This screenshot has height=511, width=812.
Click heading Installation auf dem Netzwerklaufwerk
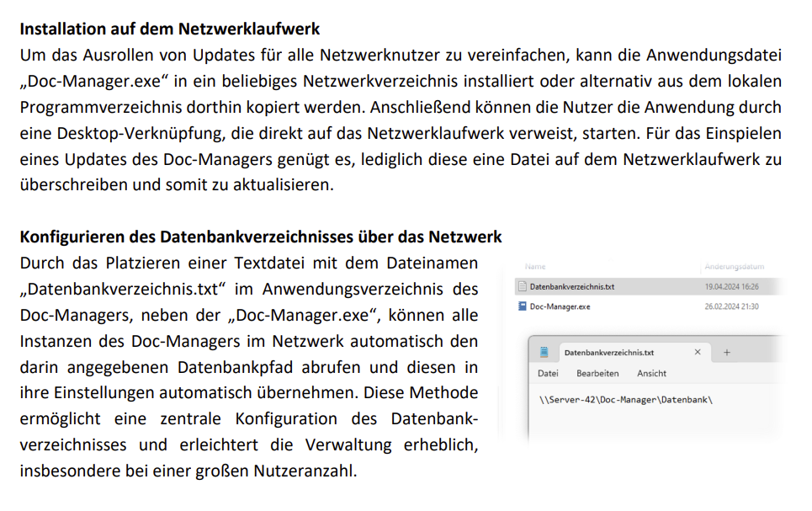[x=170, y=29]
